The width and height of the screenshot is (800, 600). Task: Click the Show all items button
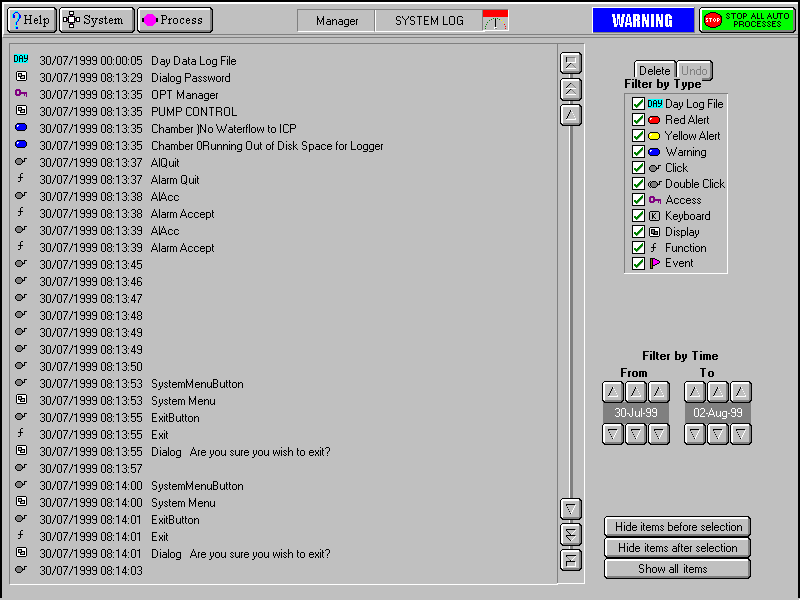[677, 569]
